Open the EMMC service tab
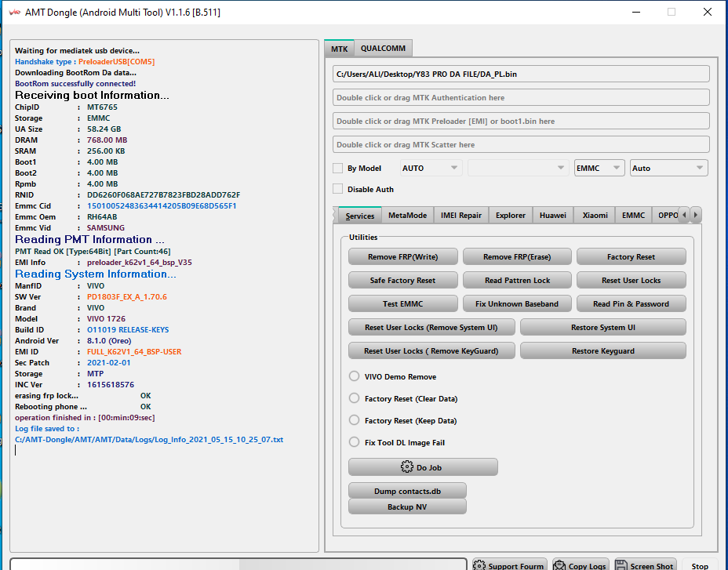728x570 pixels. (x=633, y=216)
